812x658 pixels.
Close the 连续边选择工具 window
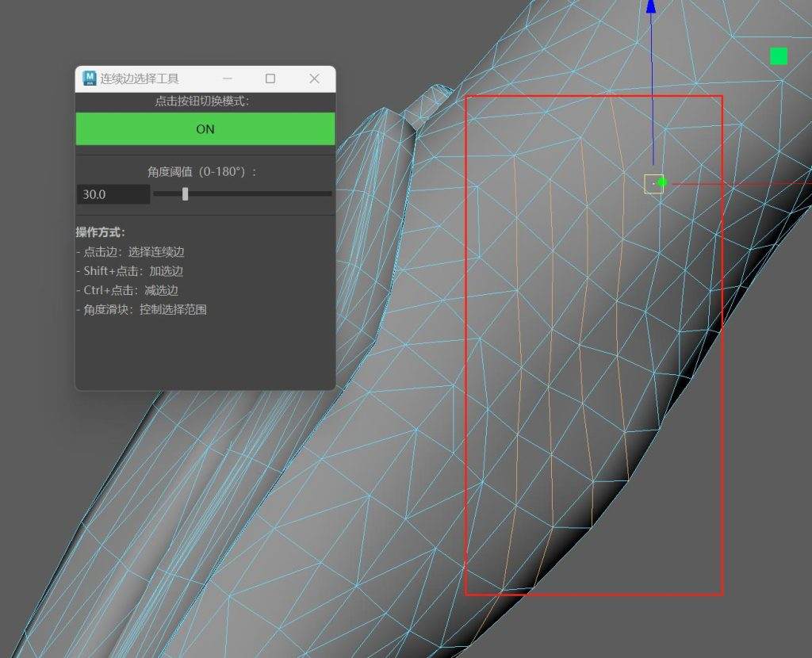point(314,78)
